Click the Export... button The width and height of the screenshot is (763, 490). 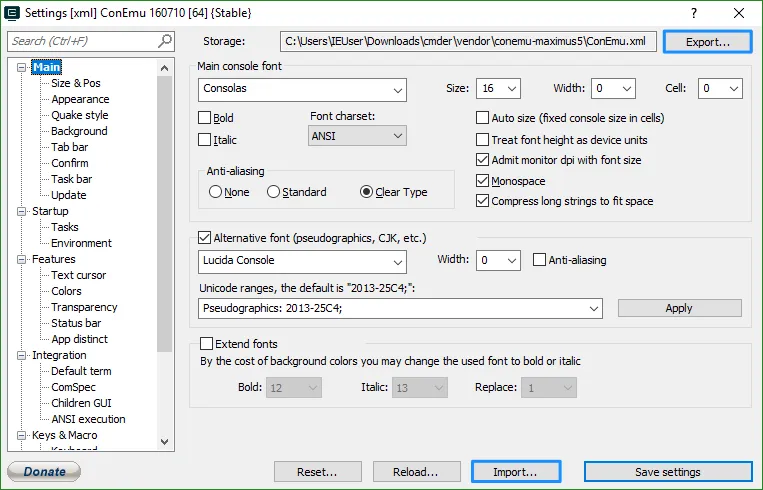click(706, 42)
